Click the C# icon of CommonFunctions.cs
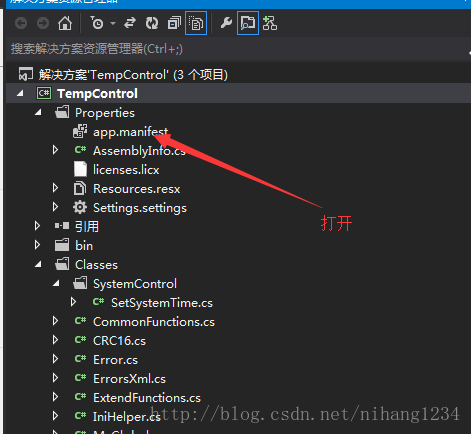 pos(80,321)
